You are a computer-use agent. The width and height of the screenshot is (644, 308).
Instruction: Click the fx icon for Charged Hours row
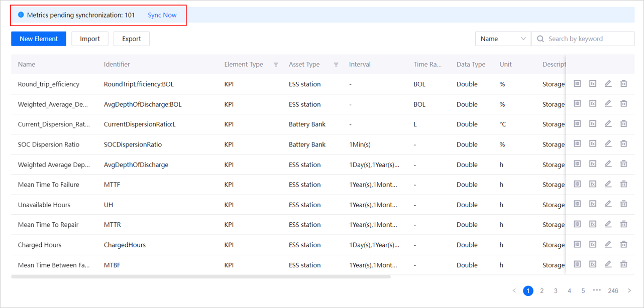pyautogui.click(x=593, y=244)
